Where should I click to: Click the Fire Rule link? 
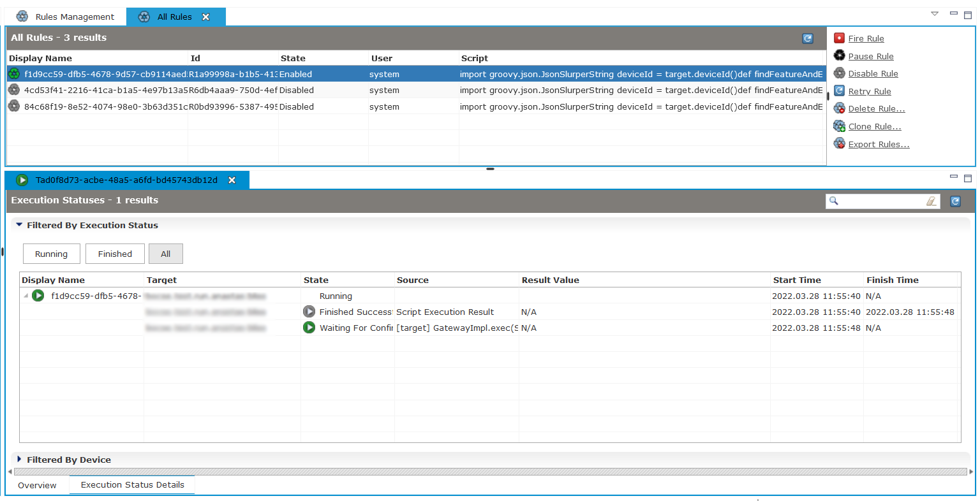[866, 39]
